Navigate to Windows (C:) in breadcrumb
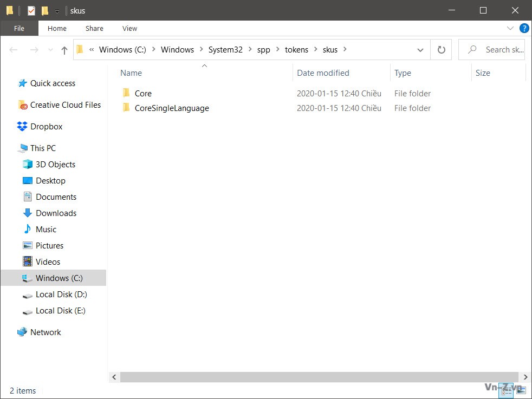The width and height of the screenshot is (532, 399). click(122, 49)
